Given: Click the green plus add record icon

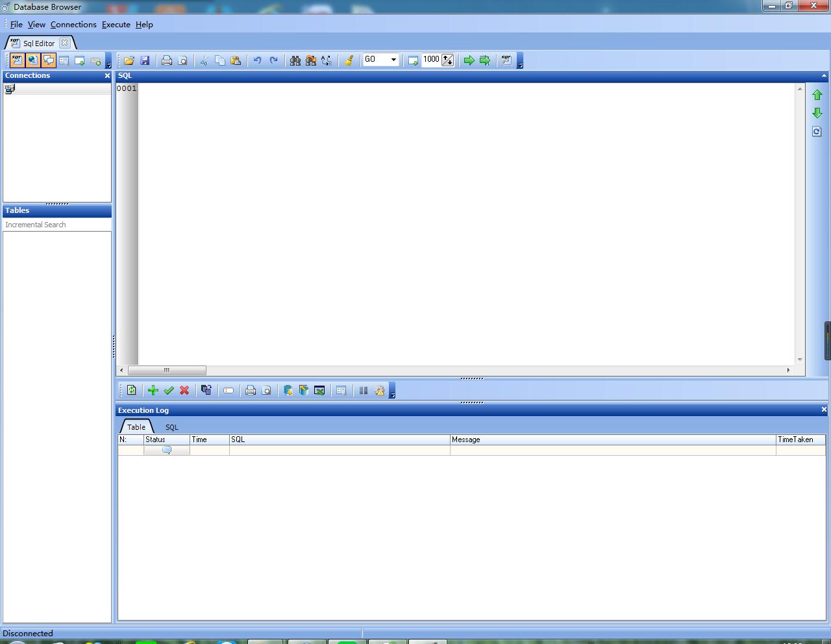Looking at the screenshot, I should [x=153, y=390].
